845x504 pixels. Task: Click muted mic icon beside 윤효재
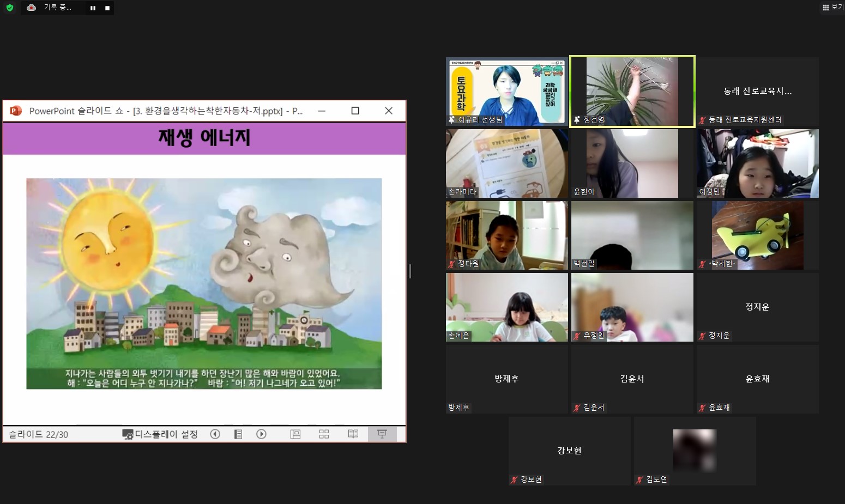point(703,408)
